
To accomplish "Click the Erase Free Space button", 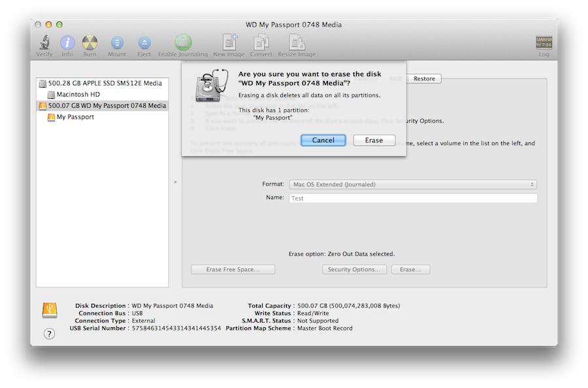I will 233,270.
